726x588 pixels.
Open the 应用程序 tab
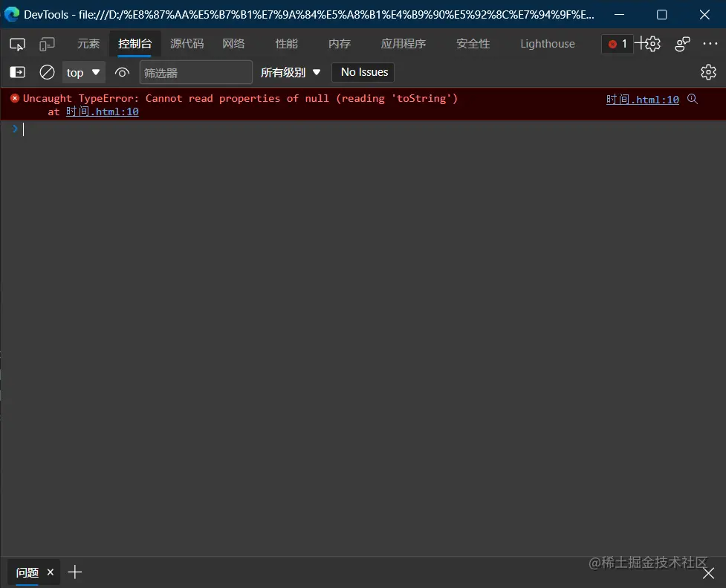[403, 44]
